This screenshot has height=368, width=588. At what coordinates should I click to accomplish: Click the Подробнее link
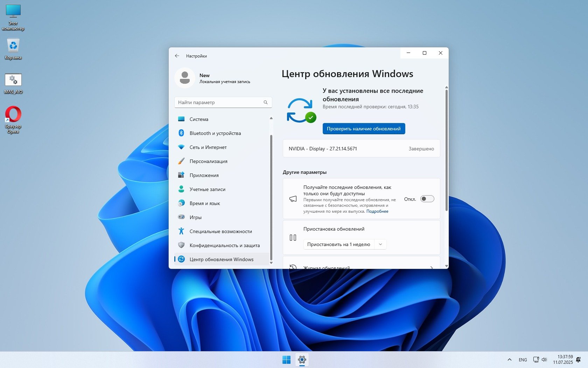tap(377, 211)
